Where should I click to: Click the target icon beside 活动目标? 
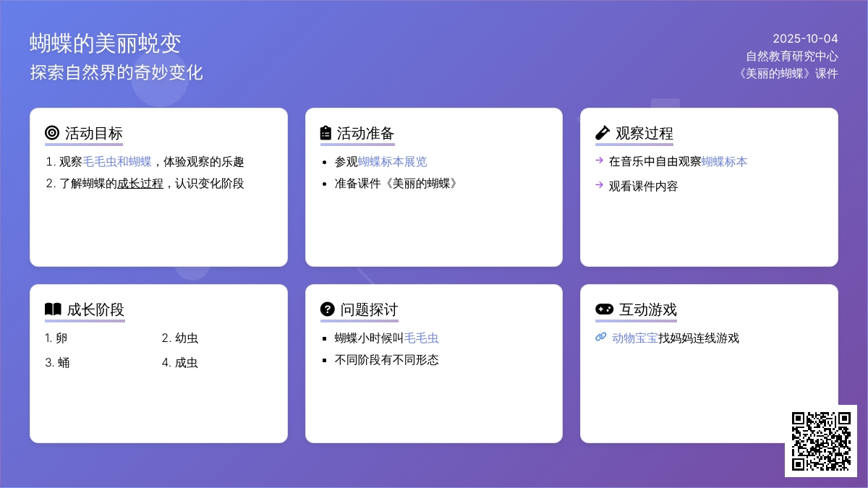pyautogui.click(x=51, y=133)
